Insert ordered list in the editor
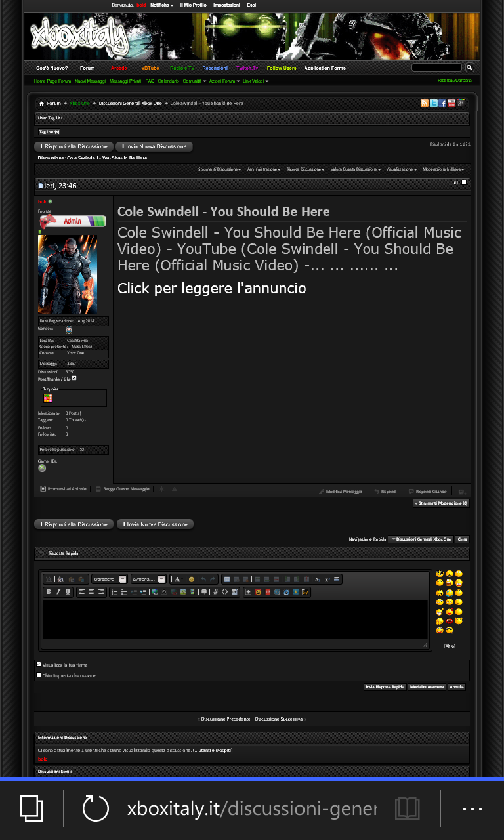This screenshot has width=504, height=840. click(114, 592)
